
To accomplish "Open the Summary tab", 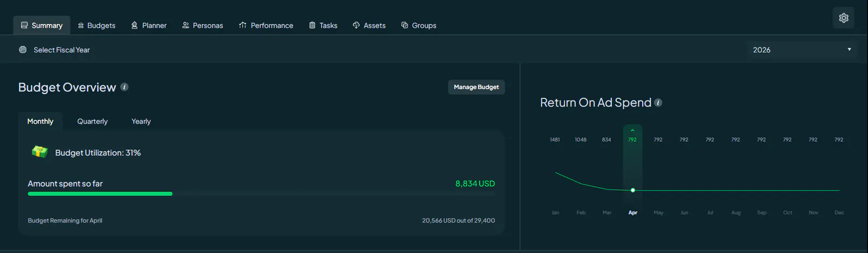I will point(42,26).
